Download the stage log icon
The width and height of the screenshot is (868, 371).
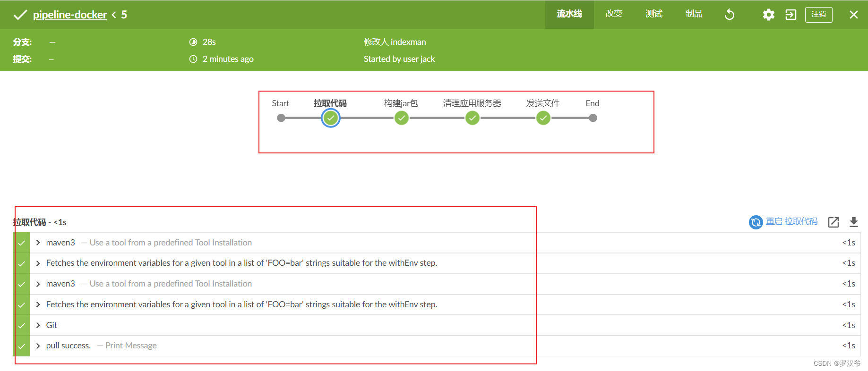click(854, 222)
